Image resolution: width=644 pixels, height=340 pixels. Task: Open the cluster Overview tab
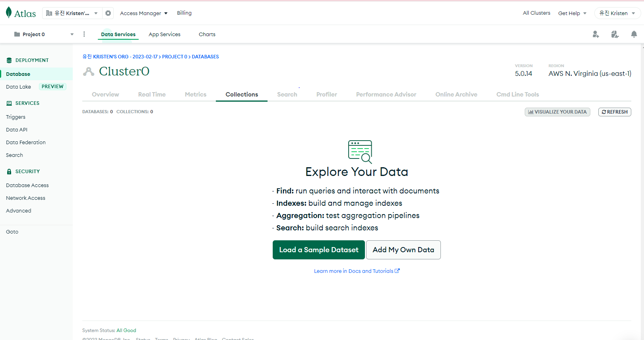pos(105,95)
